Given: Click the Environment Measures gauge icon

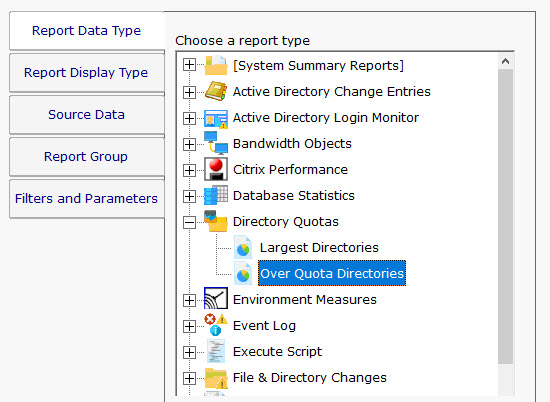Looking at the screenshot, I should point(216,299).
